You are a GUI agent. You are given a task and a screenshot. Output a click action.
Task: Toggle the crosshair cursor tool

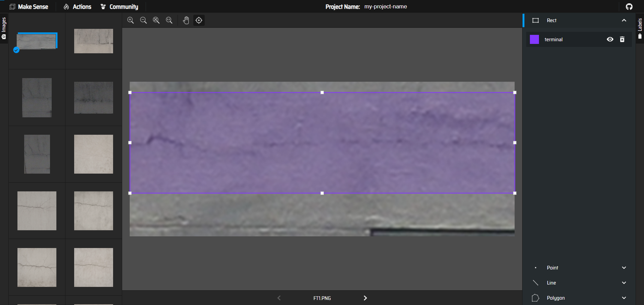point(199,20)
